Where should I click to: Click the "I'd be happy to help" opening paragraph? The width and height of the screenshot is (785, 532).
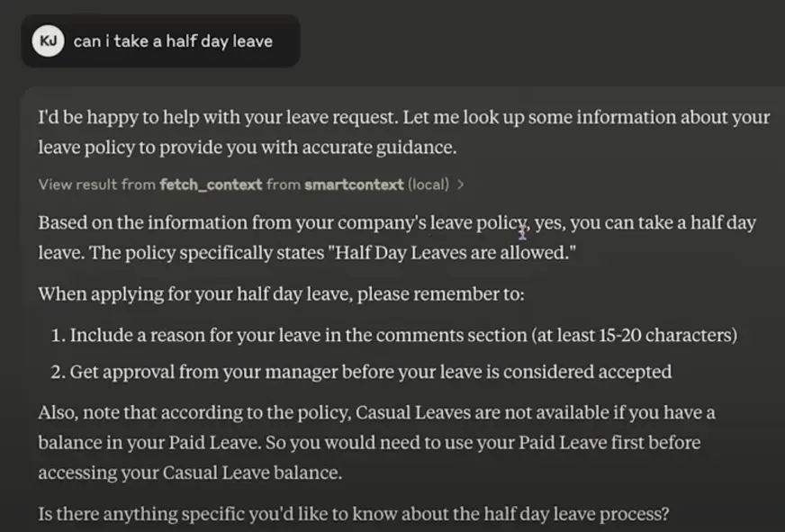[403, 131]
